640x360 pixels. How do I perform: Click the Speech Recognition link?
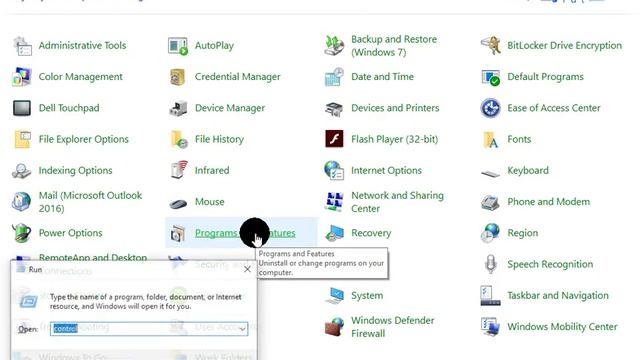[550, 264]
